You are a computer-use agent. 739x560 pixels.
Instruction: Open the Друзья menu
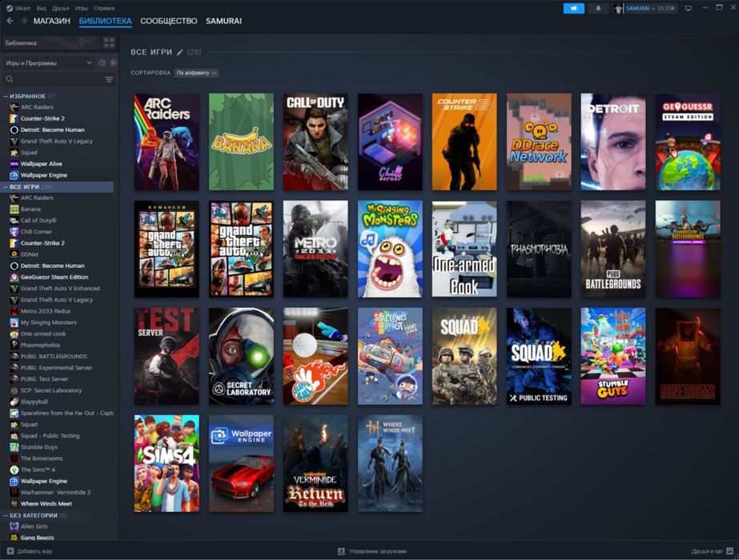pyautogui.click(x=61, y=8)
